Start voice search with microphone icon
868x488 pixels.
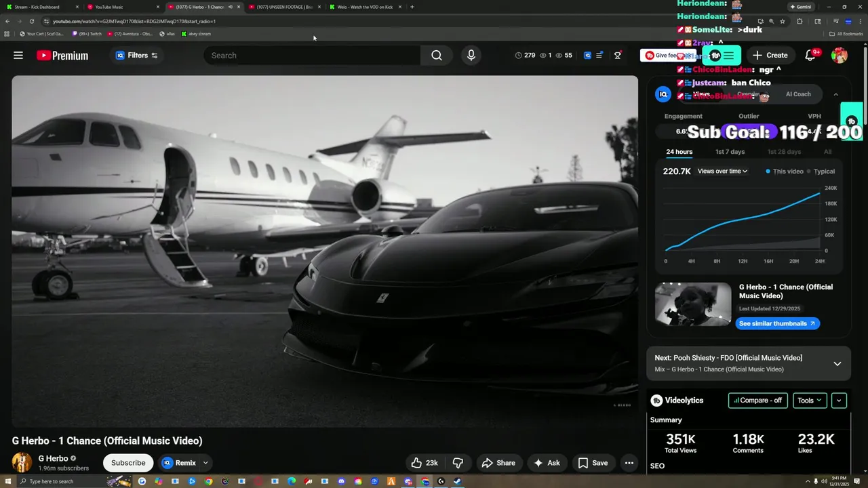[471, 56]
